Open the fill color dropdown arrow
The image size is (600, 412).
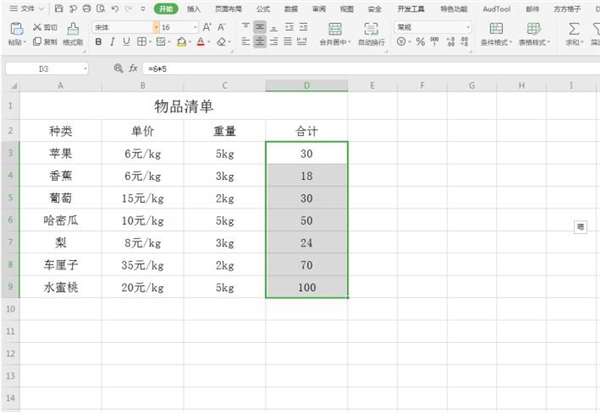point(190,42)
